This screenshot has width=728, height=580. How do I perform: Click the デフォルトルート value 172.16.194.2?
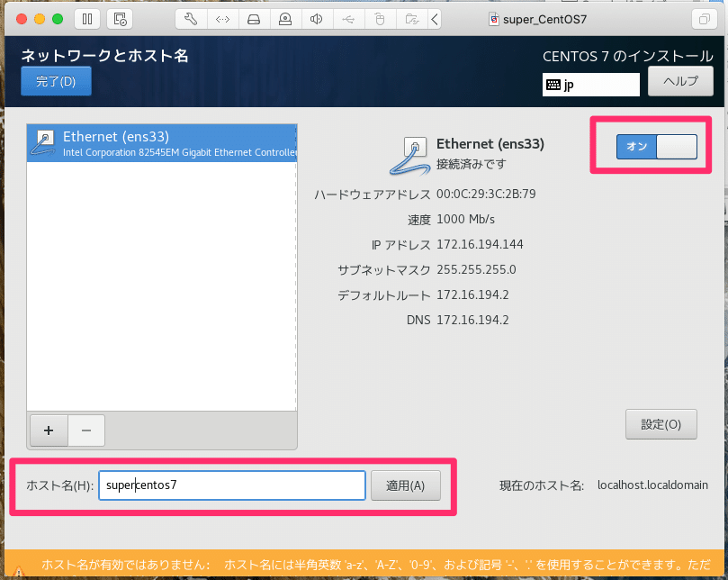[x=472, y=295]
